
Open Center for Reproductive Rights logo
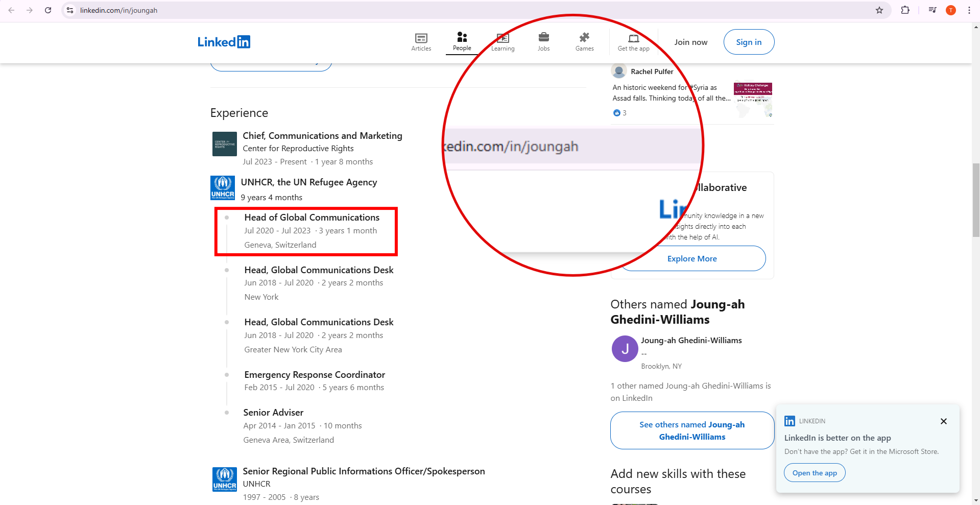(x=225, y=144)
